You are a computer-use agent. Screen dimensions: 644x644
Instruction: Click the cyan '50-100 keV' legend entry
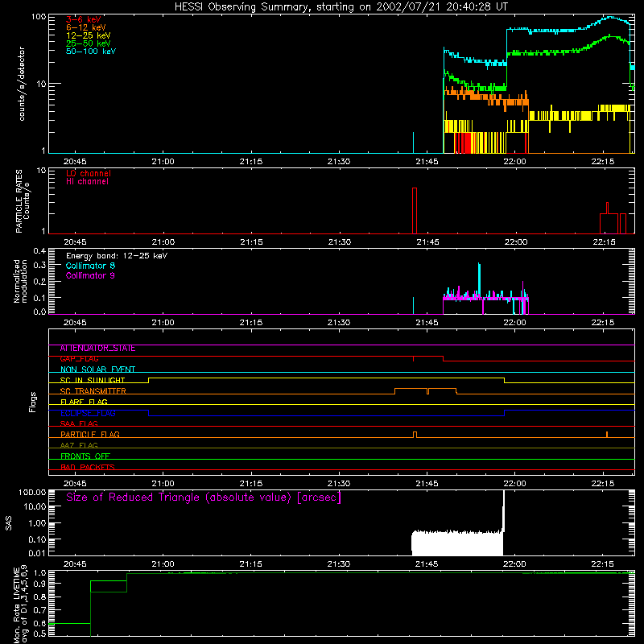point(91,52)
